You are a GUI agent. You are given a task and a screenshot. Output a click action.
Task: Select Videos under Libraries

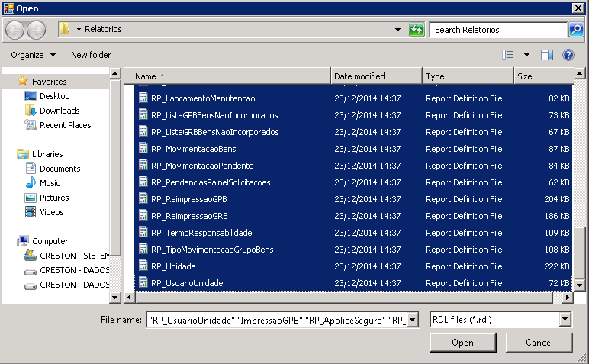[x=51, y=212]
